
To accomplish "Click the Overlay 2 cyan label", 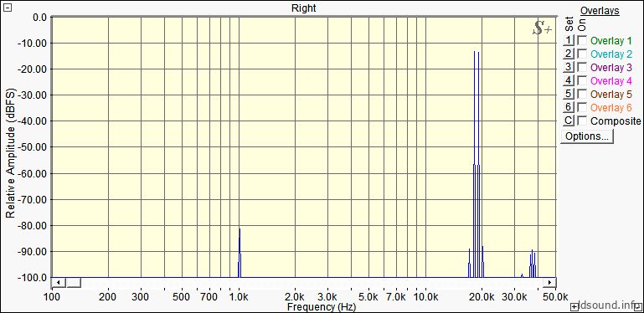I will (611, 54).
